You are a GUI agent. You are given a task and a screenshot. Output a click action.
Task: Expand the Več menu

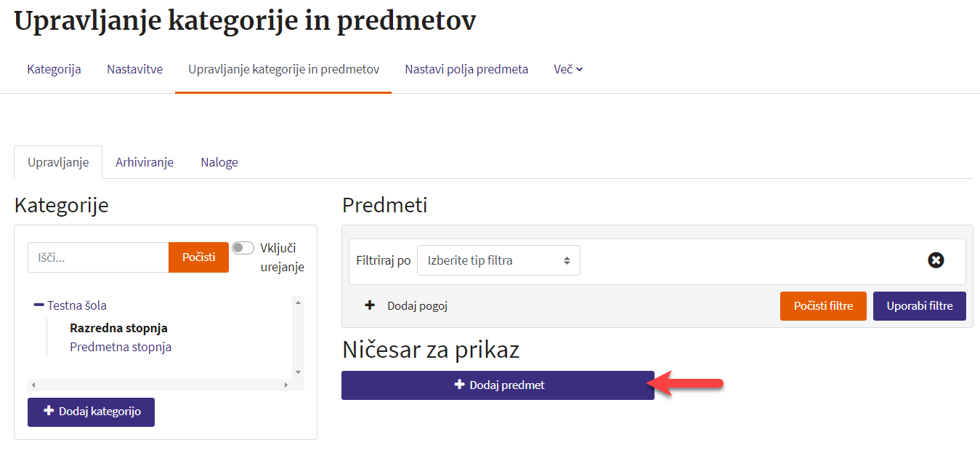coord(568,70)
